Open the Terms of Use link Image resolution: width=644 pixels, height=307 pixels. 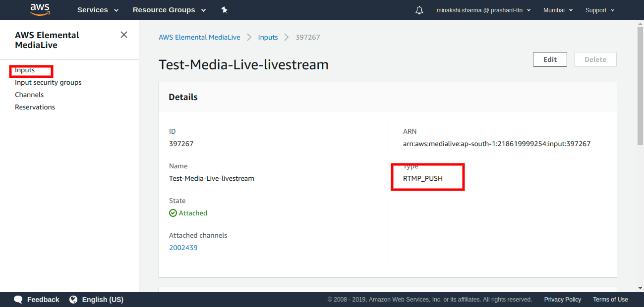pos(610,300)
